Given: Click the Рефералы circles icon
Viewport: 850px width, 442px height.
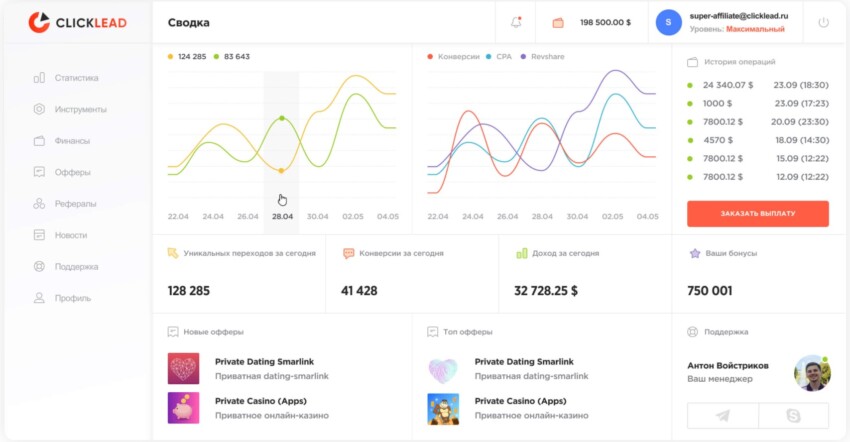Looking at the screenshot, I should pyautogui.click(x=39, y=203).
